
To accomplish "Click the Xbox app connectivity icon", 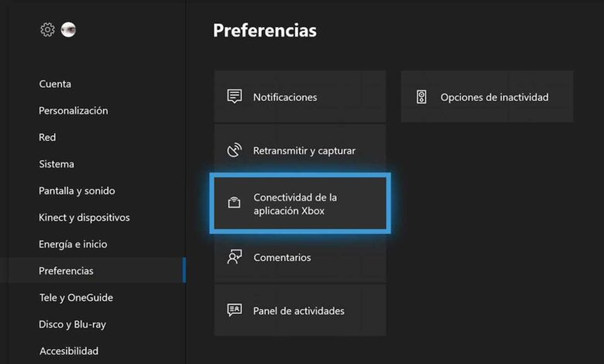I will [235, 204].
